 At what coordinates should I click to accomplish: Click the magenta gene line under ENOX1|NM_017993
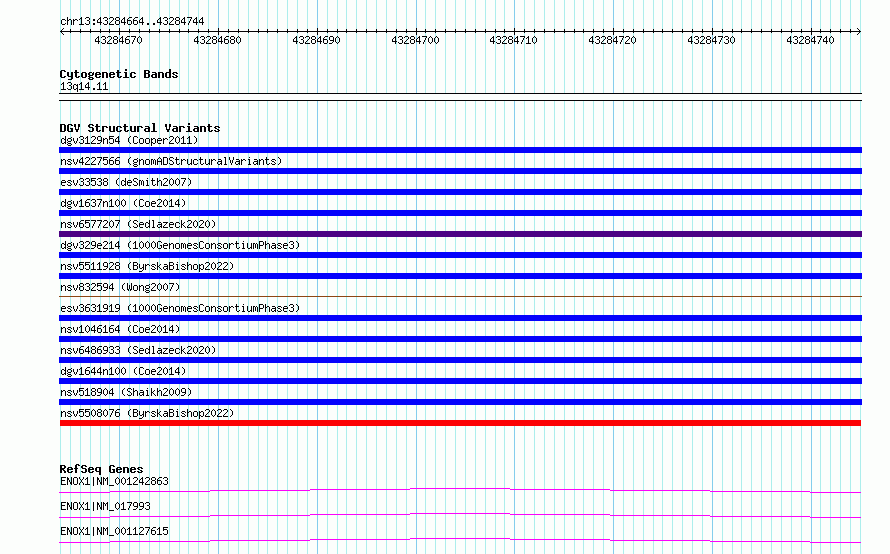(x=460, y=515)
